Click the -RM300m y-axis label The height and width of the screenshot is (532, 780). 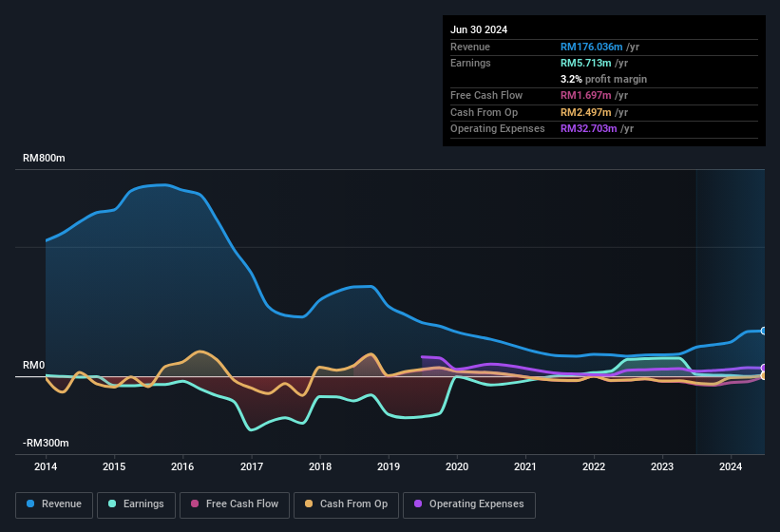[46, 443]
